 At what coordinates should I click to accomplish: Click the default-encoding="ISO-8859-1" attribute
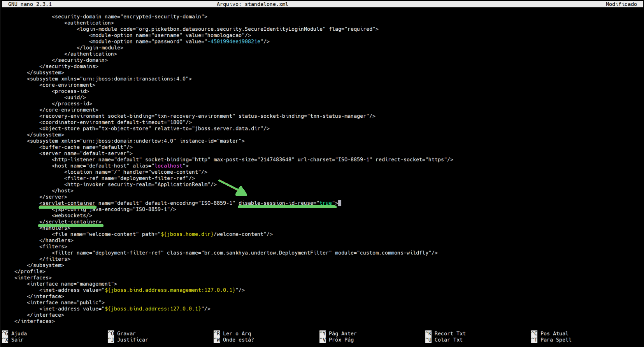pos(190,203)
